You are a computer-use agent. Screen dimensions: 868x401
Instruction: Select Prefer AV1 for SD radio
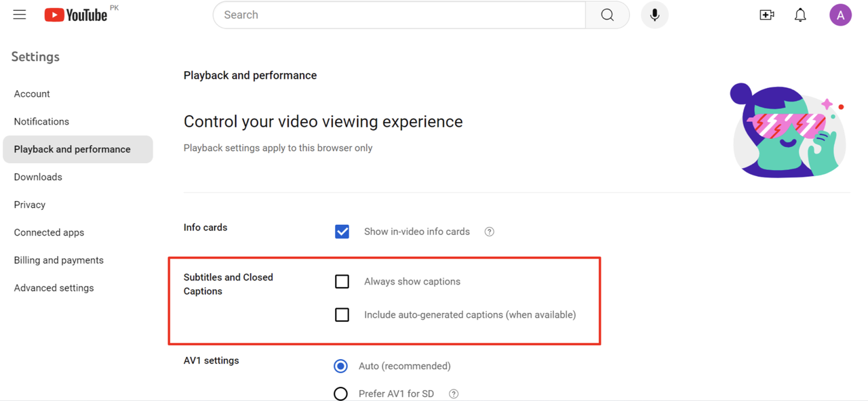pos(340,394)
